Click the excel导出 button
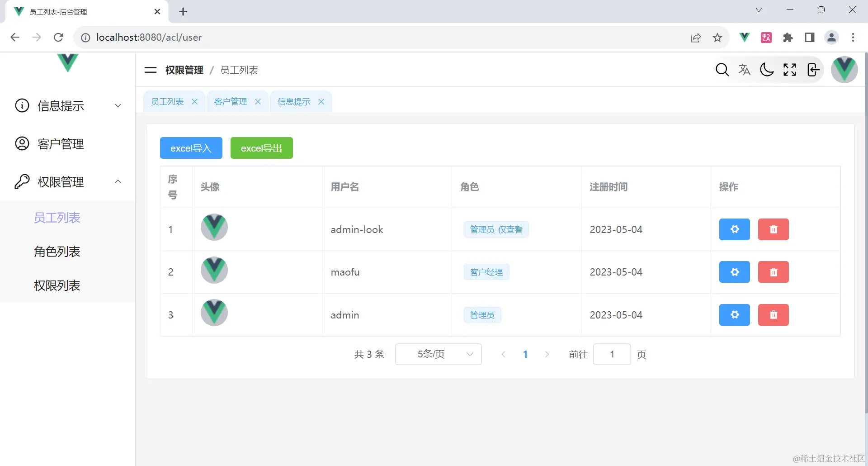Viewport: 868px width, 466px height. pos(261,148)
